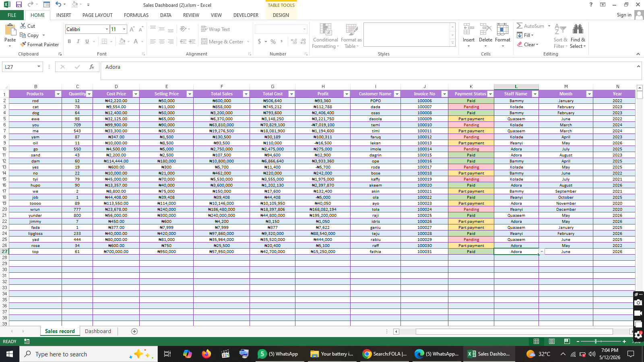
Task: Click the macro recording status bar icon
Action: click(27, 341)
